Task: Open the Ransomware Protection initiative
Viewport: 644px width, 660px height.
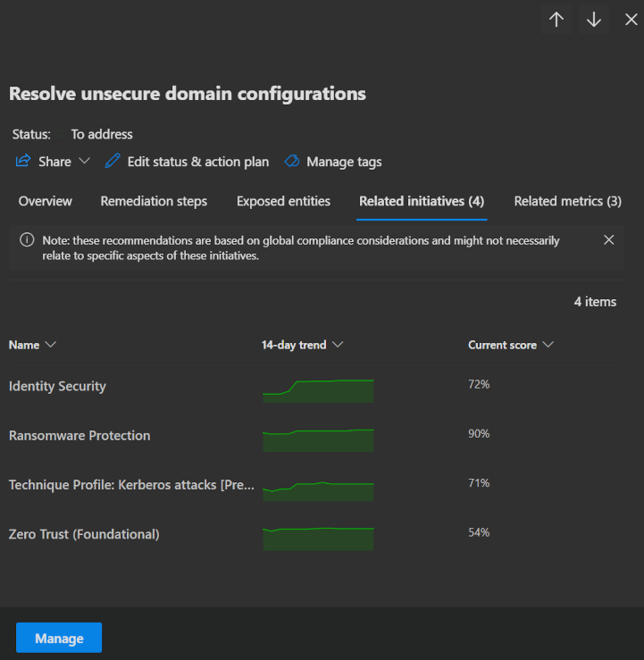Action: click(79, 436)
